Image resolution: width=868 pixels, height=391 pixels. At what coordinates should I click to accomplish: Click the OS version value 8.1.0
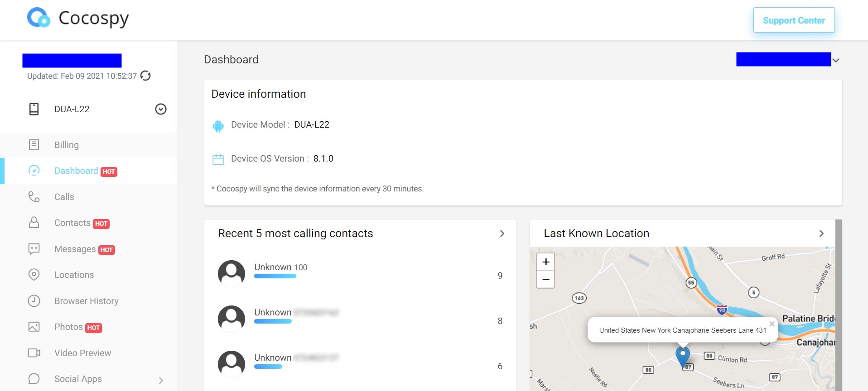tap(323, 158)
